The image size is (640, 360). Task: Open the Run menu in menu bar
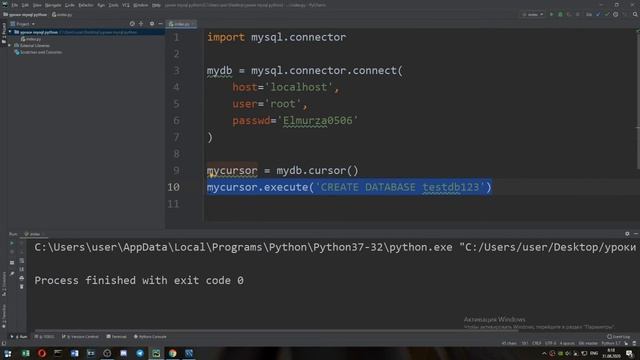click(101, 5)
